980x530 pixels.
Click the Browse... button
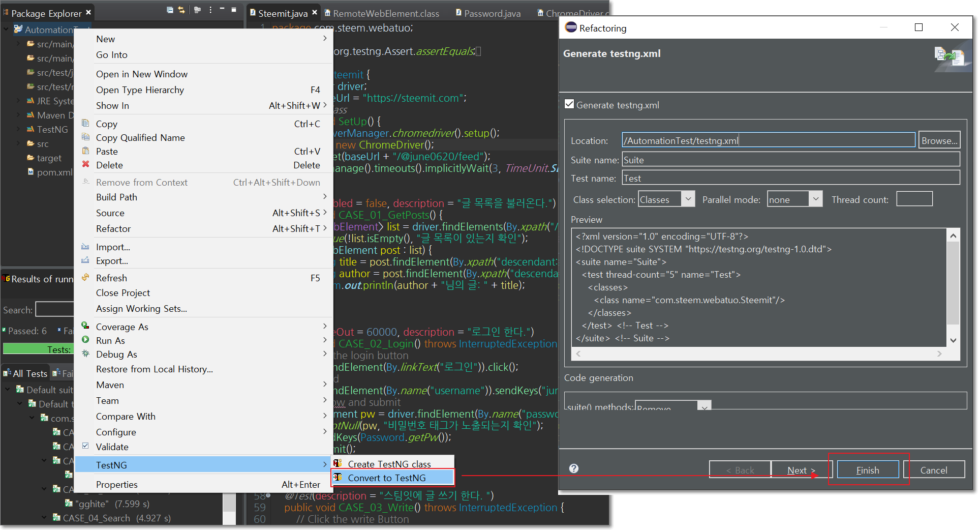(939, 140)
